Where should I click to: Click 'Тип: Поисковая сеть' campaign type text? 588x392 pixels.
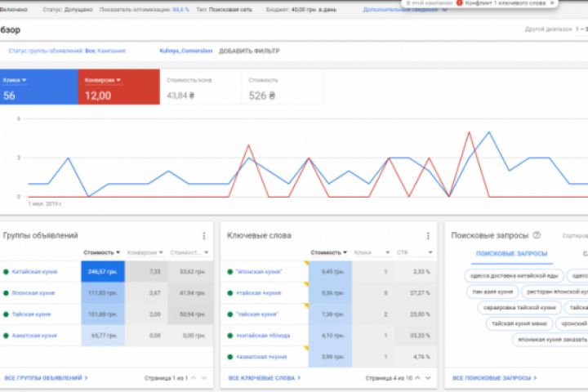pyautogui.click(x=225, y=9)
